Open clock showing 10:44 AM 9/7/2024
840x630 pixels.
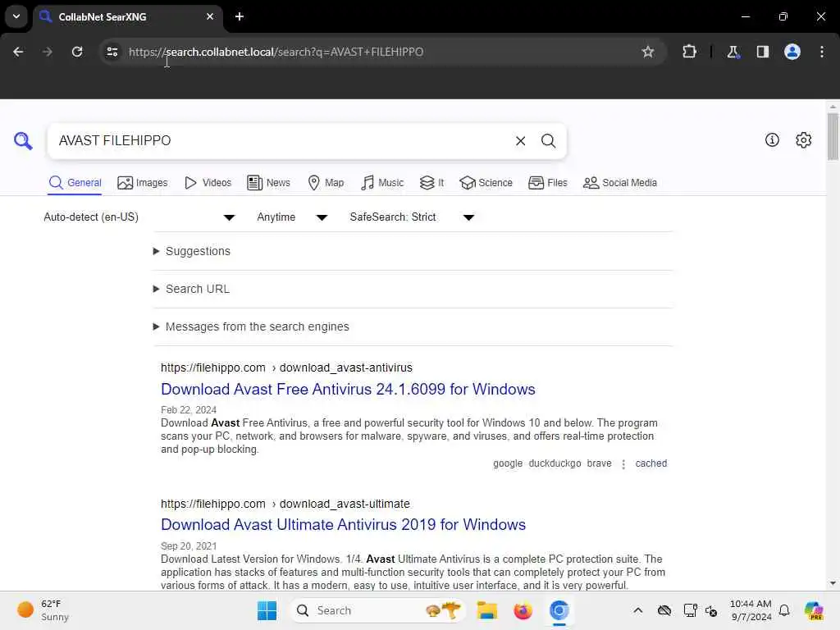[751, 610]
